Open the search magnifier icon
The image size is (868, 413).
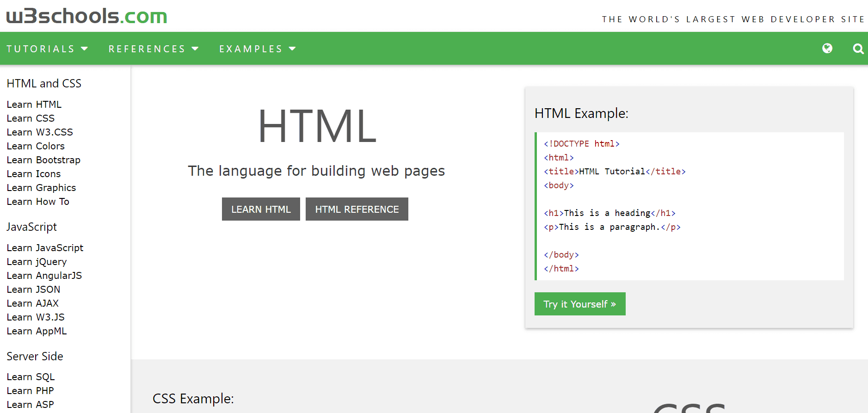858,49
